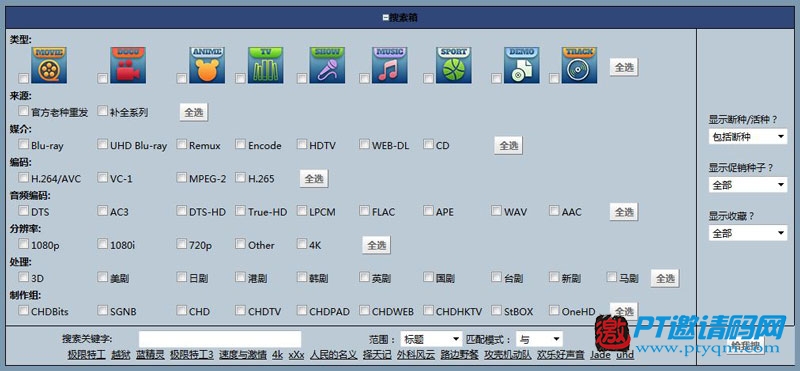Tick the 港剧 checkbox
800x371 pixels.
[240, 277]
